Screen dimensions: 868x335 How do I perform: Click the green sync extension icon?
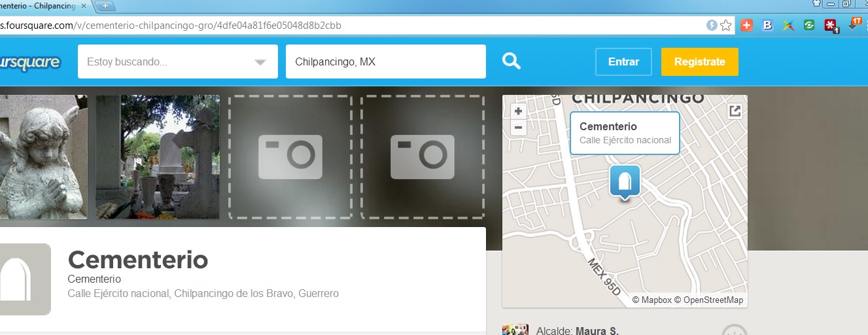[x=810, y=26]
